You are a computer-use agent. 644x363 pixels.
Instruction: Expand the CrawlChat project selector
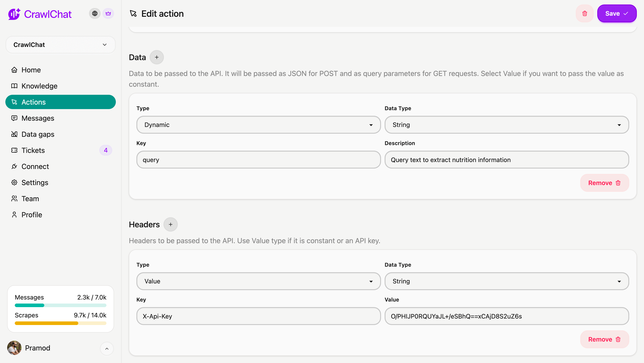(x=61, y=45)
